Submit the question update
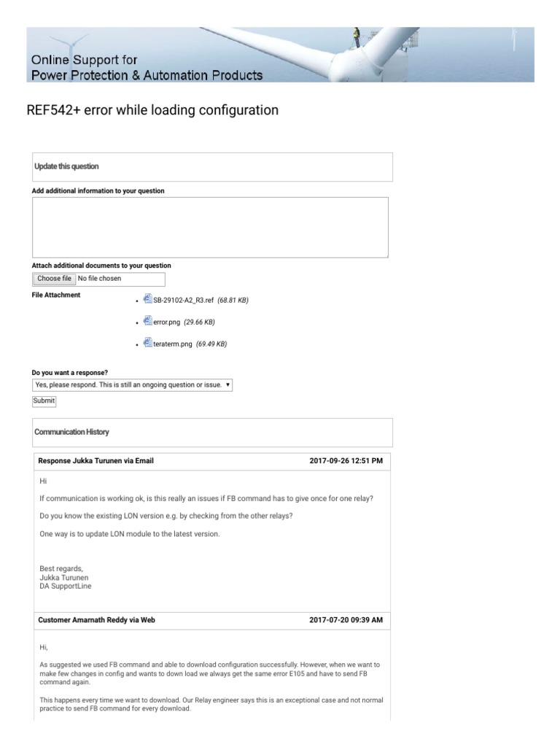 tap(44, 400)
